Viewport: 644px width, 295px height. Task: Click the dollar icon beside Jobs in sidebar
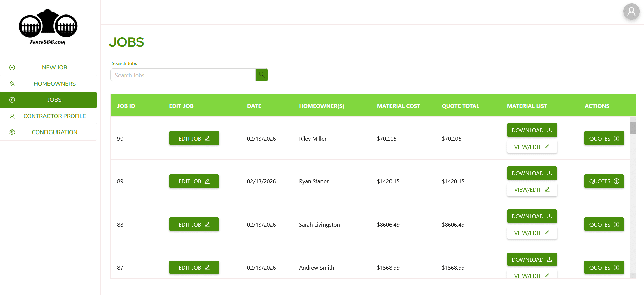[12, 100]
